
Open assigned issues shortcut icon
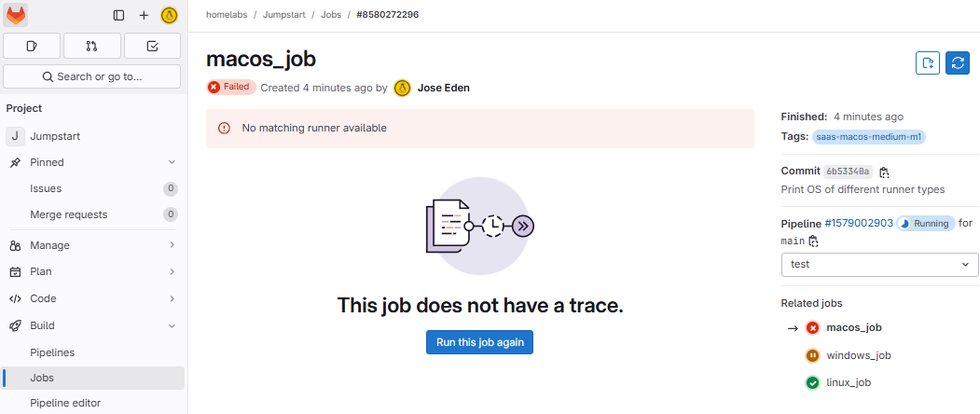(x=32, y=46)
